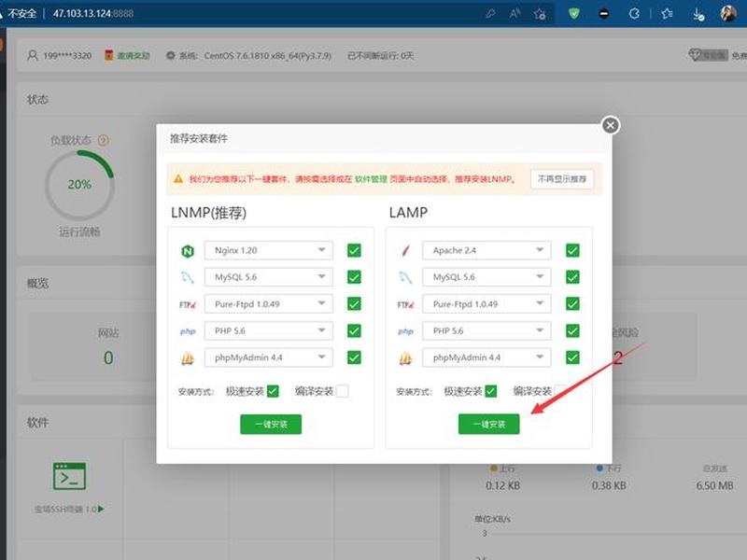Uncheck LAMP PHP 5.6 checkbox
Viewport: 747px width, 560px height.
point(572,331)
